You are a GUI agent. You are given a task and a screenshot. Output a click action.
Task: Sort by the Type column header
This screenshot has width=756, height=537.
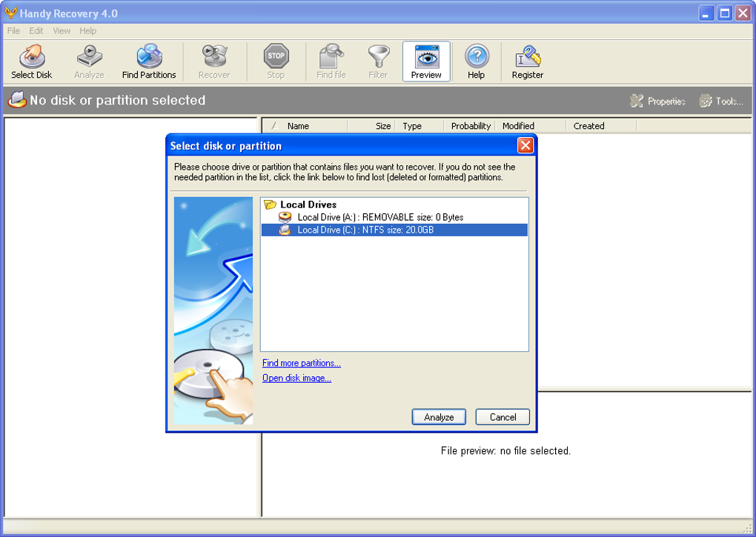tap(420, 126)
